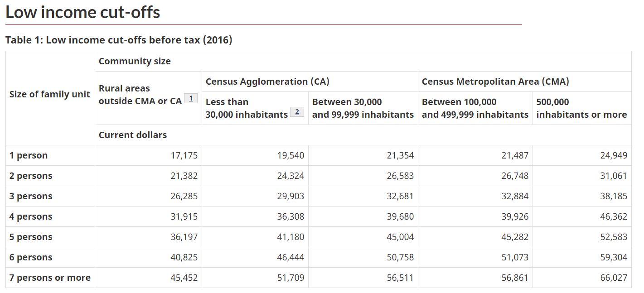Screen dimensions: 644x293
Task: Open footnote 2 beside 30,000 inhabitants
Action: pos(297,112)
